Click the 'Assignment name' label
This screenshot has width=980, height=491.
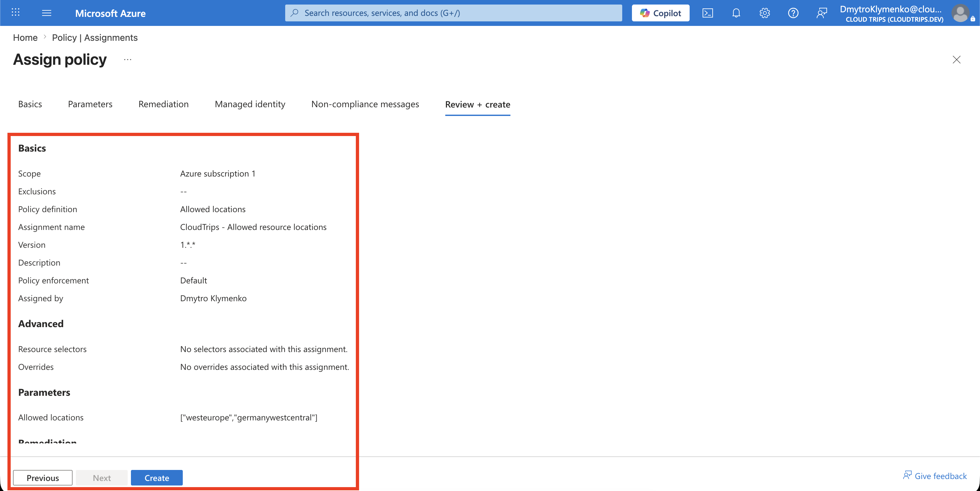click(51, 227)
